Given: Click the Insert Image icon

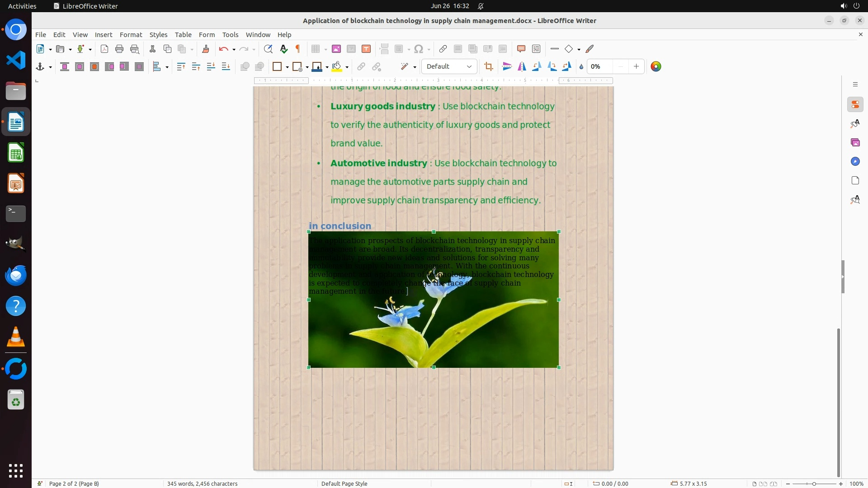Looking at the screenshot, I should coord(336,49).
